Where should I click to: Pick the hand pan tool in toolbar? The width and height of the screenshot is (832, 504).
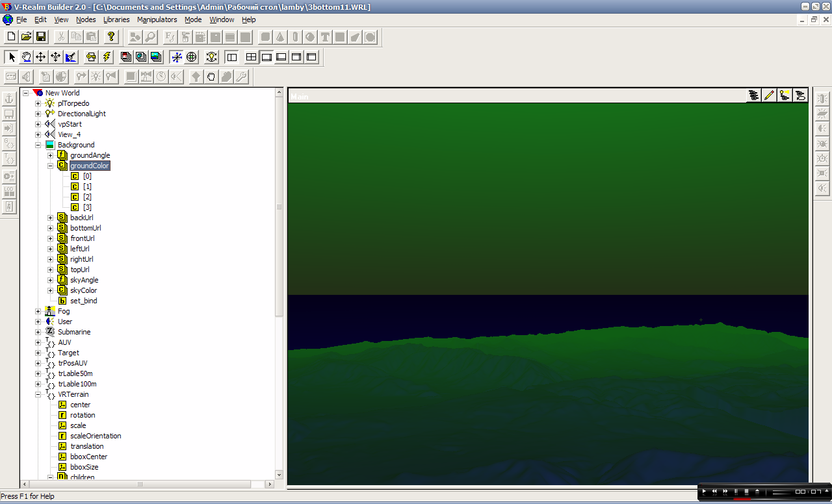click(26, 57)
